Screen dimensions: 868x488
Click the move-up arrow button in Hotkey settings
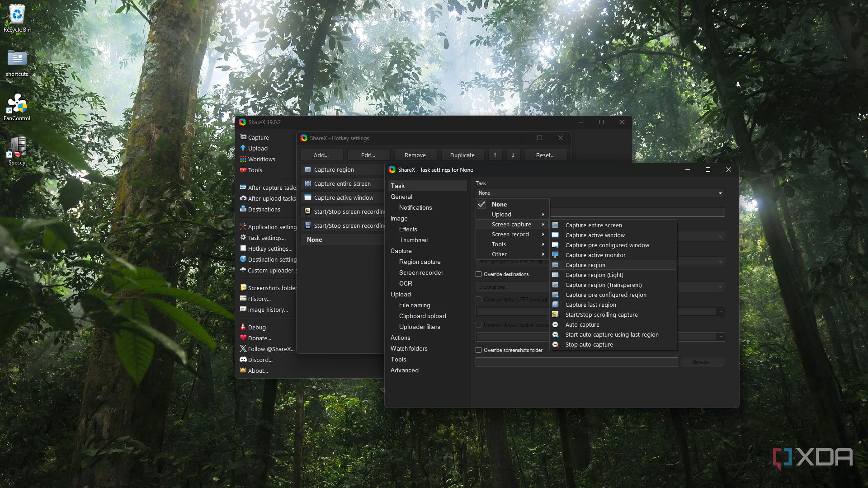click(495, 155)
